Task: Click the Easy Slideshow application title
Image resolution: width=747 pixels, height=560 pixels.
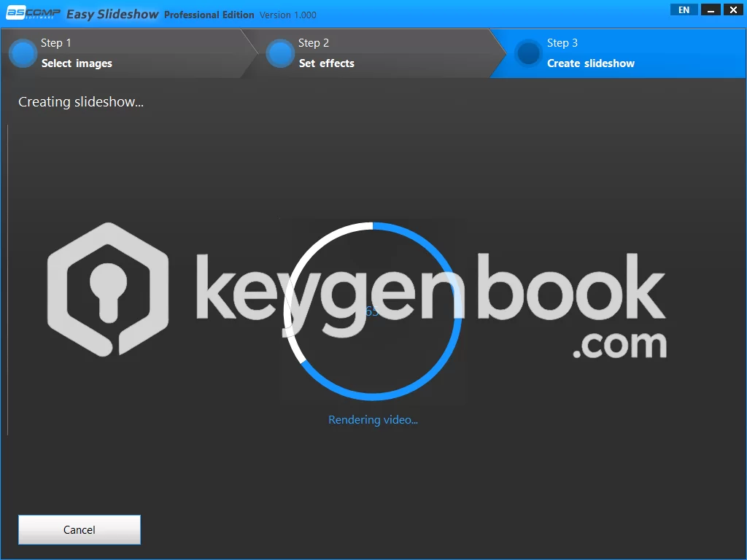Action: point(112,15)
